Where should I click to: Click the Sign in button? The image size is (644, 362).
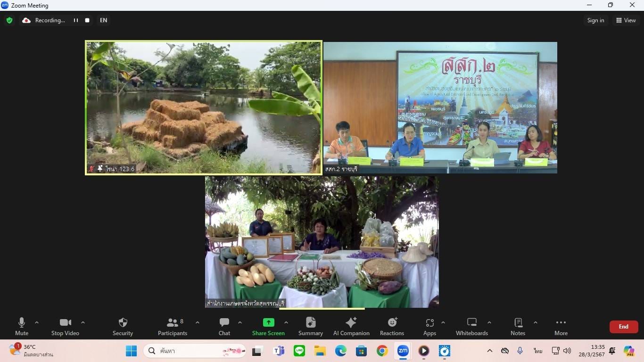coord(595,20)
